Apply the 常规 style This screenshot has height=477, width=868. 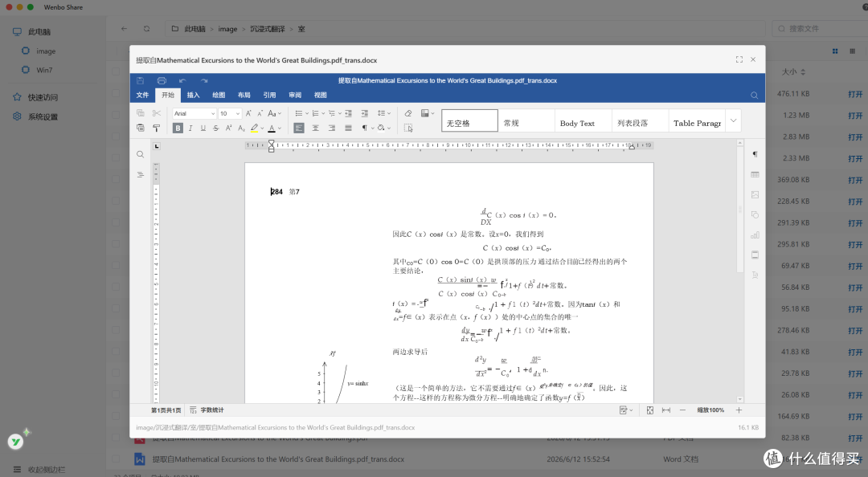pyautogui.click(x=526, y=120)
